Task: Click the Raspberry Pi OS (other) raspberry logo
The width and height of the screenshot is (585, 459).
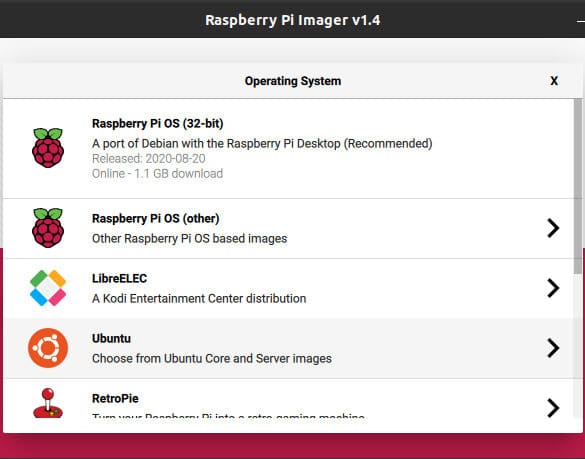Action: (x=48, y=228)
